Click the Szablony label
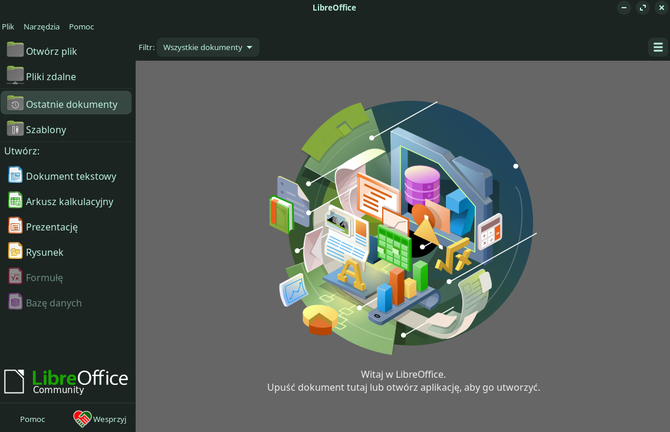The width and height of the screenshot is (670, 432). 46,129
